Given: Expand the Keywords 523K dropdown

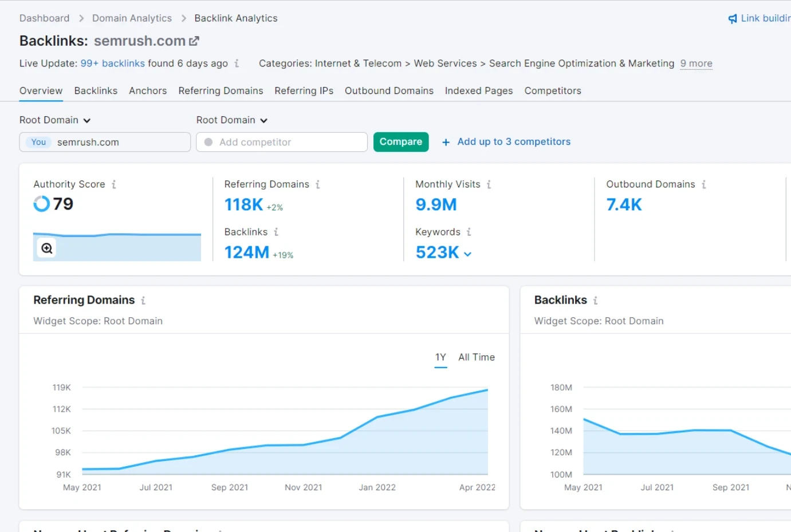Looking at the screenshot, I should [x=468, y=253].
